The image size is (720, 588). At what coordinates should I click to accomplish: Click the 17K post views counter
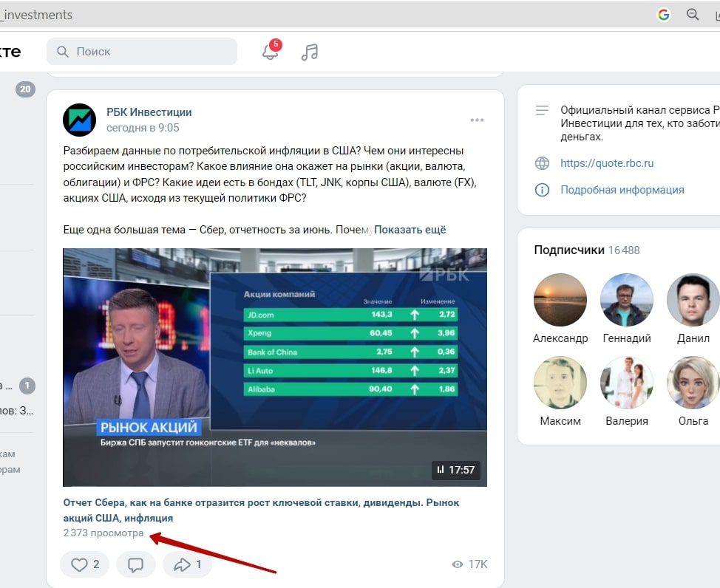(x=469, y=564)
